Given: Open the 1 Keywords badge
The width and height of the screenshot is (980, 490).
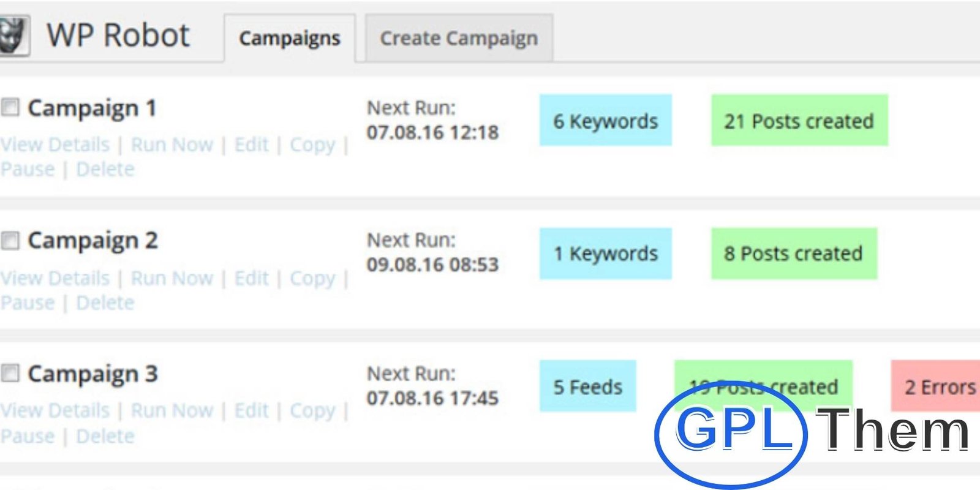Looking at the screenshot, I should click(605, 254).
